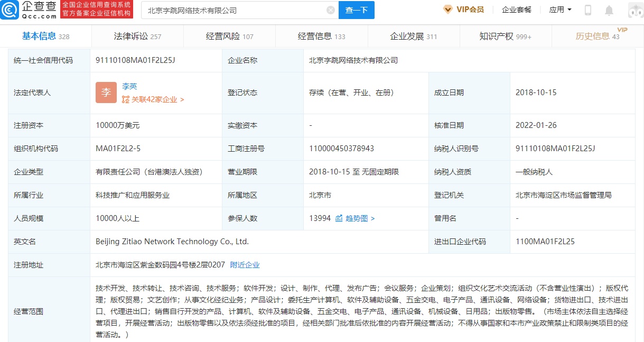Switch to the 经营风险 tab

229,36
